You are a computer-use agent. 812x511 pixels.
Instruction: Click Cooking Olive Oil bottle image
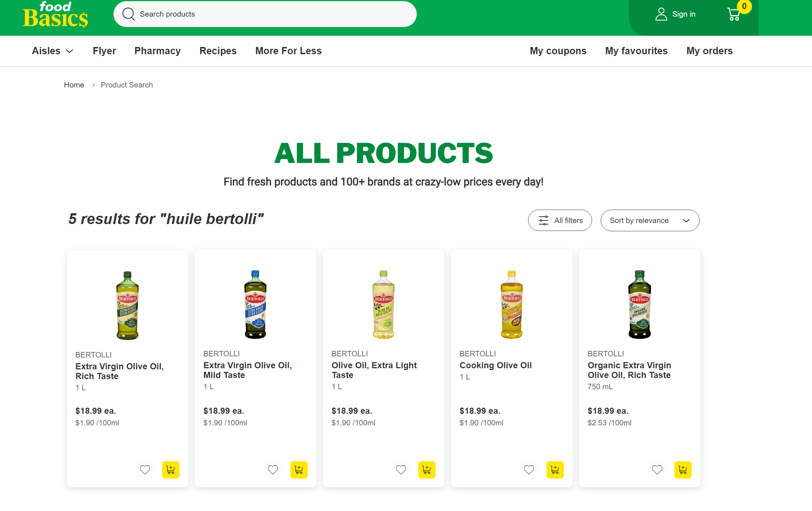pyautogui.click(x=511, y=305)
